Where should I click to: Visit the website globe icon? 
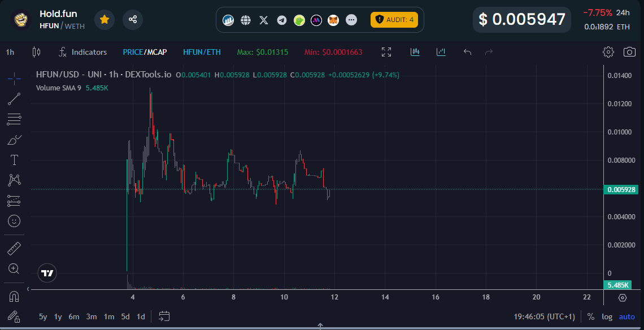[246, 20]
